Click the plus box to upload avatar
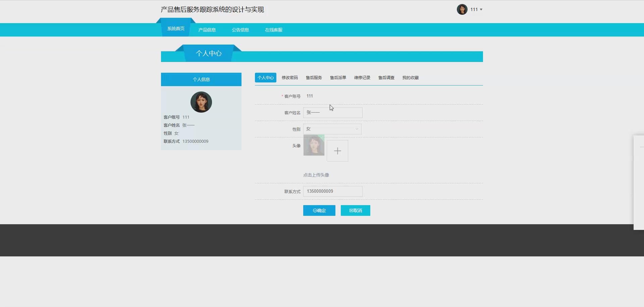Image resolution: width=644 pixels, height=307 pixels. click(x=337, y=151)
